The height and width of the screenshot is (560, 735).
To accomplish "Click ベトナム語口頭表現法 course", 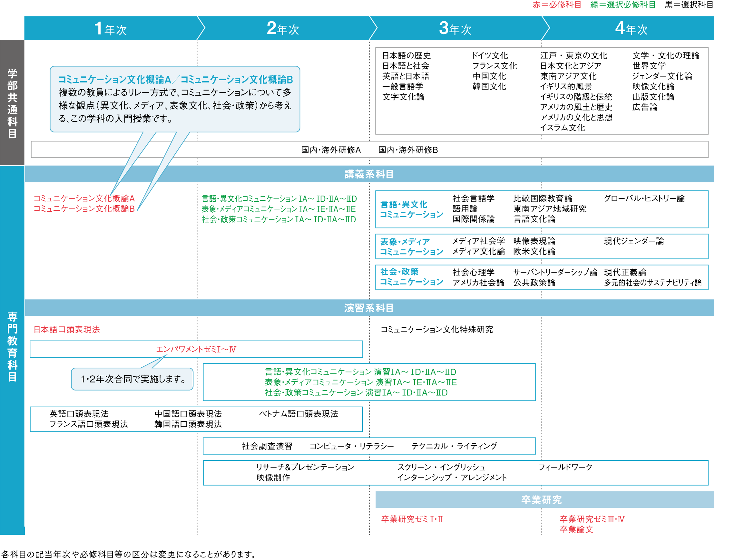I will [299, 414].
